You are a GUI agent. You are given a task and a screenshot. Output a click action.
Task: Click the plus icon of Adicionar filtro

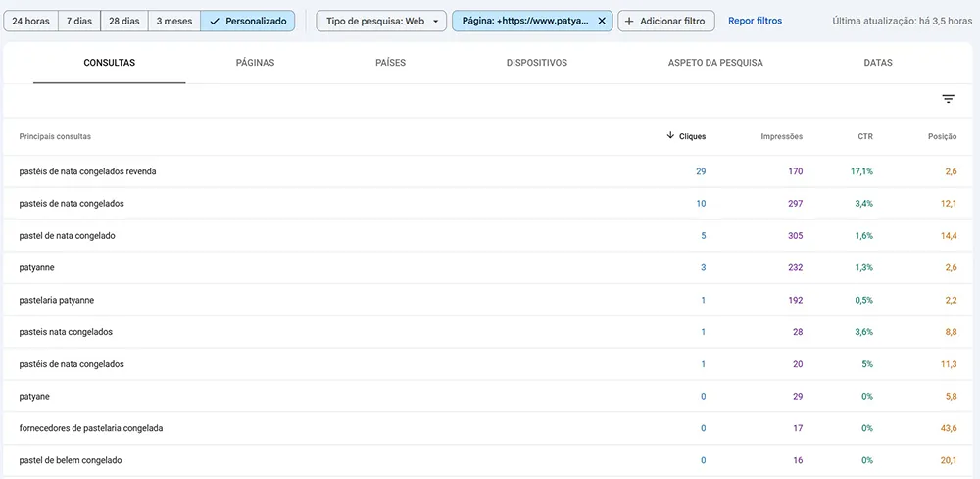(x=629, y=21)
